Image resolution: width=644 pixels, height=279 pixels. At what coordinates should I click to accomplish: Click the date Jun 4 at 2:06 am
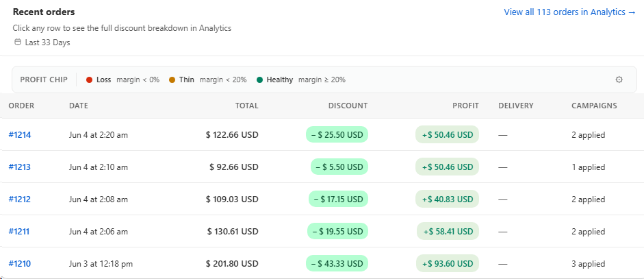coord(99,231)
